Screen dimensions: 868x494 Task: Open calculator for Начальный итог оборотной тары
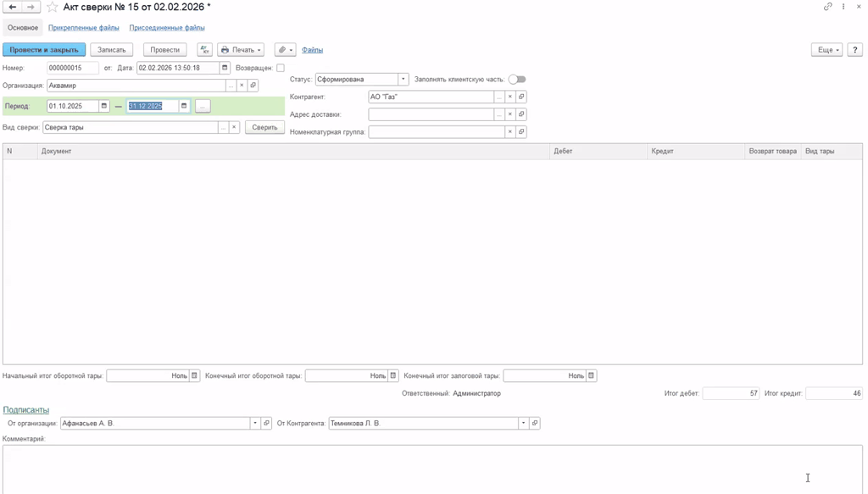[194, 375]
